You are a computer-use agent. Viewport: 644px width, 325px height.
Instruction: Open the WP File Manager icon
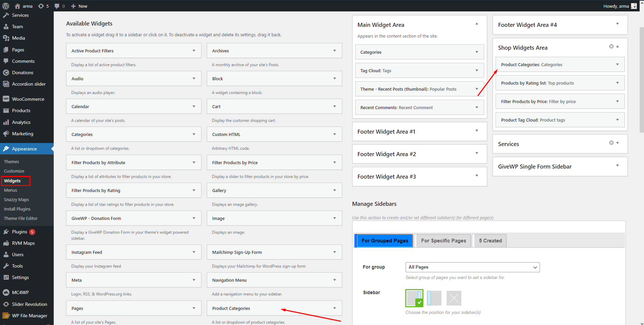coord(6,316)
